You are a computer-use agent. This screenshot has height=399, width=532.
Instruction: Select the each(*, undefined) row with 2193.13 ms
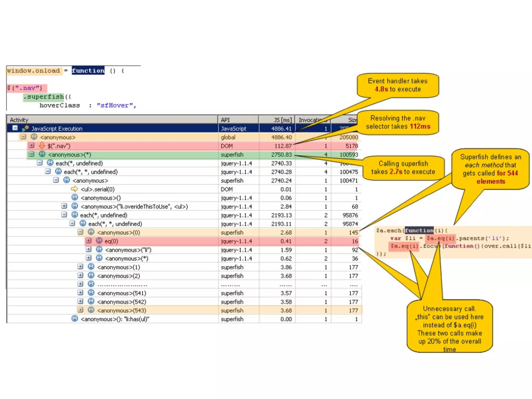[104, 215]
